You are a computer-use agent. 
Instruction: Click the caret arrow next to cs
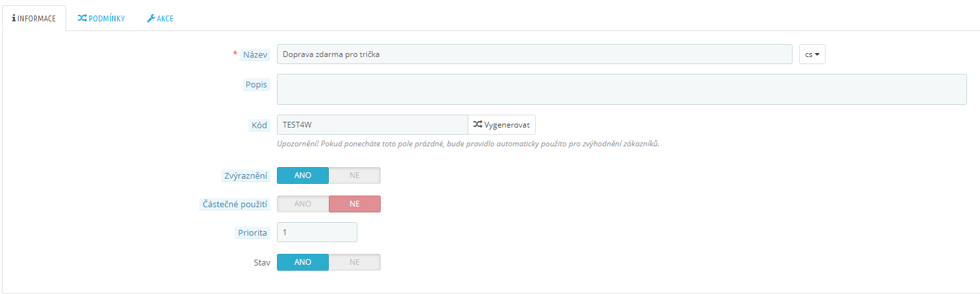click(817, 54)
